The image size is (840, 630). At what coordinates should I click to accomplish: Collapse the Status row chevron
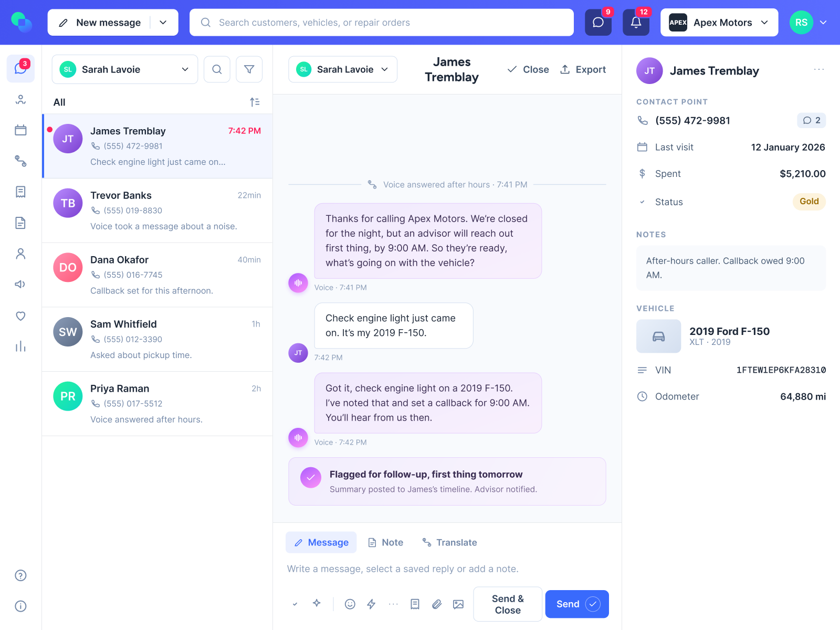click(x=642, y=202)
